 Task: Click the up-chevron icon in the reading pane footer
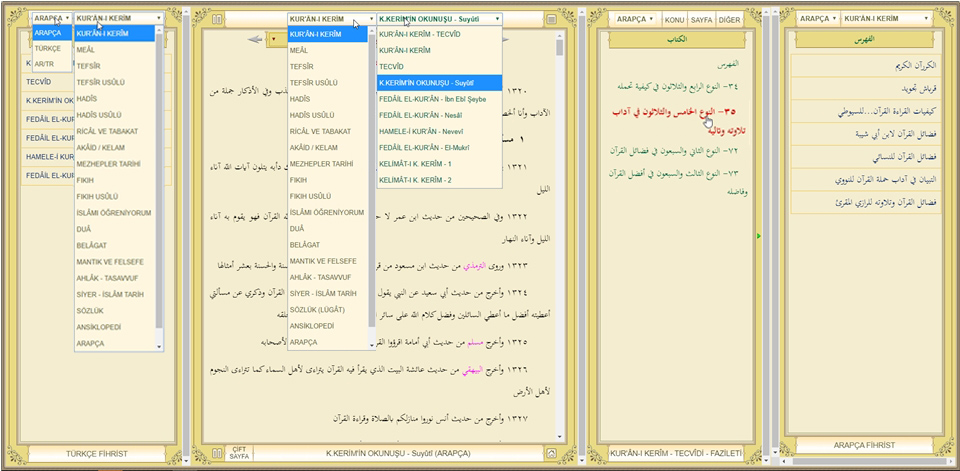point(551,453)
